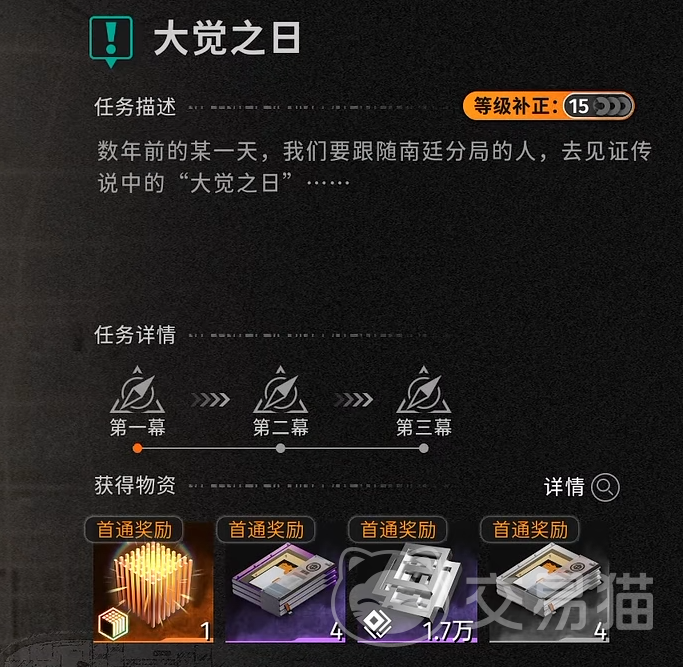This screenshot has width=683, height=667.
Task: Click the teal exclamation quest marker icon
Action: click(111, 41)
